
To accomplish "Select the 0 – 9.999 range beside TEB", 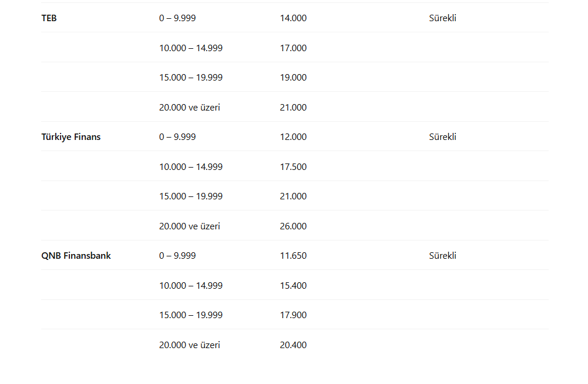I will tap(177, 18).
